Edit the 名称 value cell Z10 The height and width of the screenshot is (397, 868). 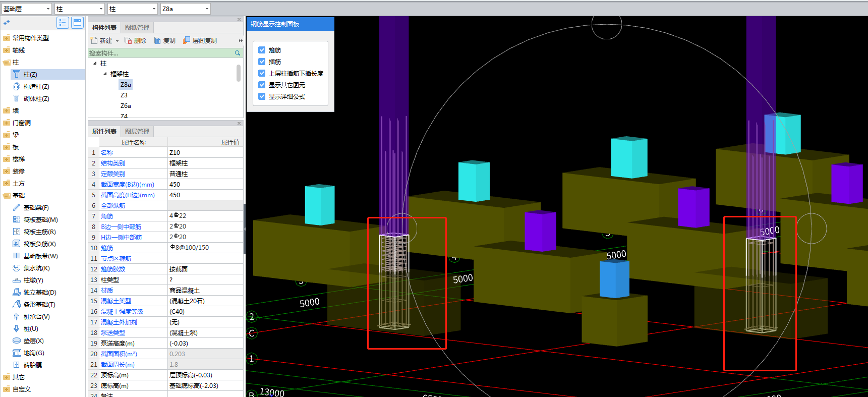point(205,152)
